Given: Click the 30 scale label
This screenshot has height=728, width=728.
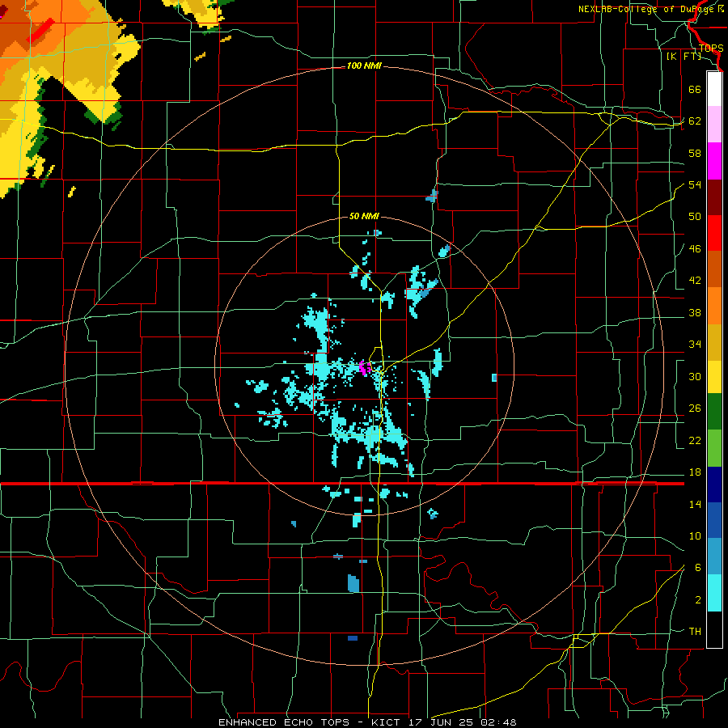Looking at the screenshot, I should [x=695, y=376].
